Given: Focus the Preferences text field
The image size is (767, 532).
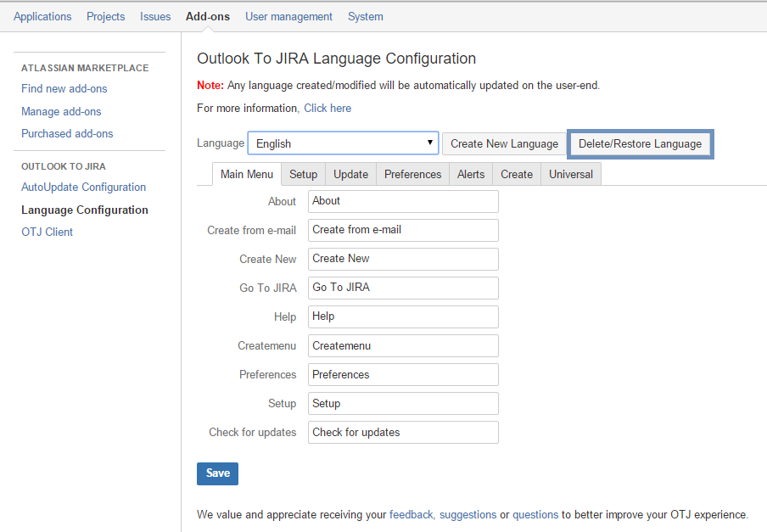Looking at the screenshot, I should [403, 374].
